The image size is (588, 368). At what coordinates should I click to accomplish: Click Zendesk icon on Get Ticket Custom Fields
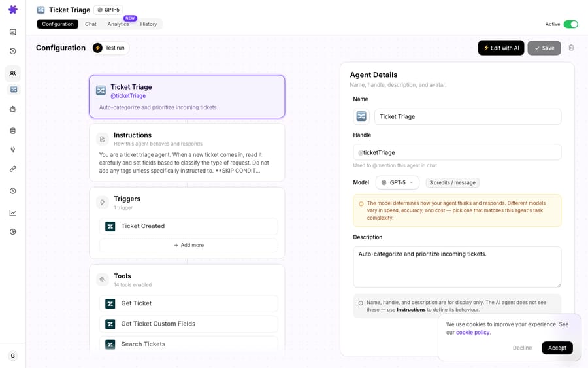pyautogui.click(x=110, y=324)
